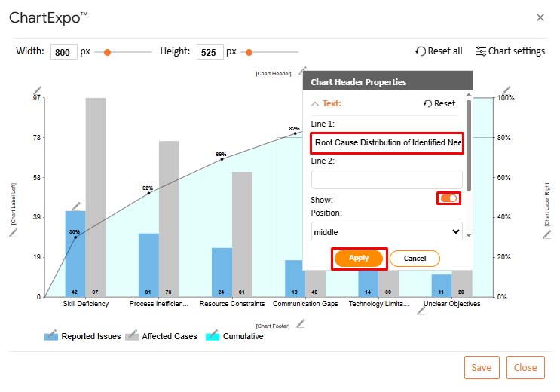Viewport: 560px width, 392px height.
Task: Edit the left chart label pencil icon
Action: [13, 232]
